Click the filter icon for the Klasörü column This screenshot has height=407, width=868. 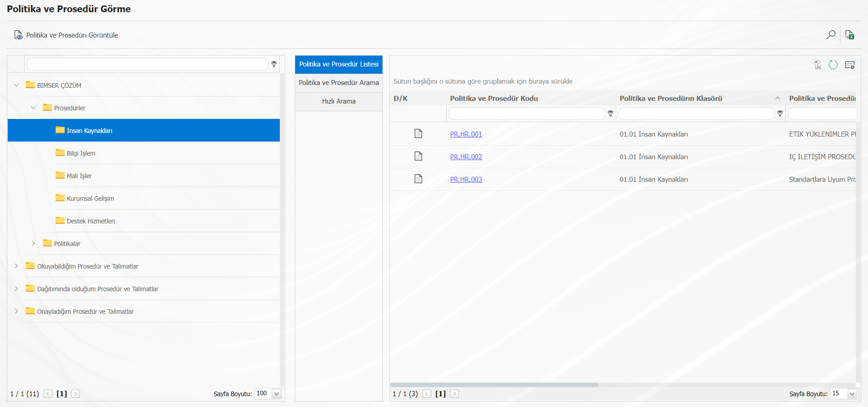click(780, 114)
